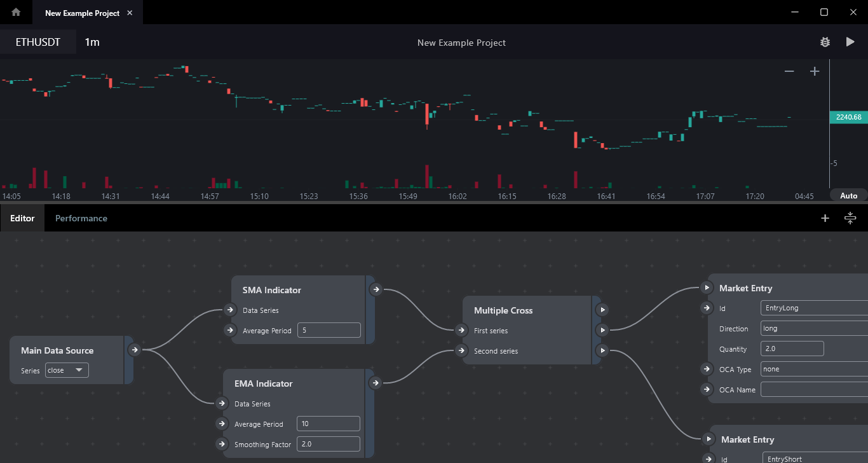Click SMA Indicator Data Series input port
This screenshot has width=868, height=463.
coord(230,310)
